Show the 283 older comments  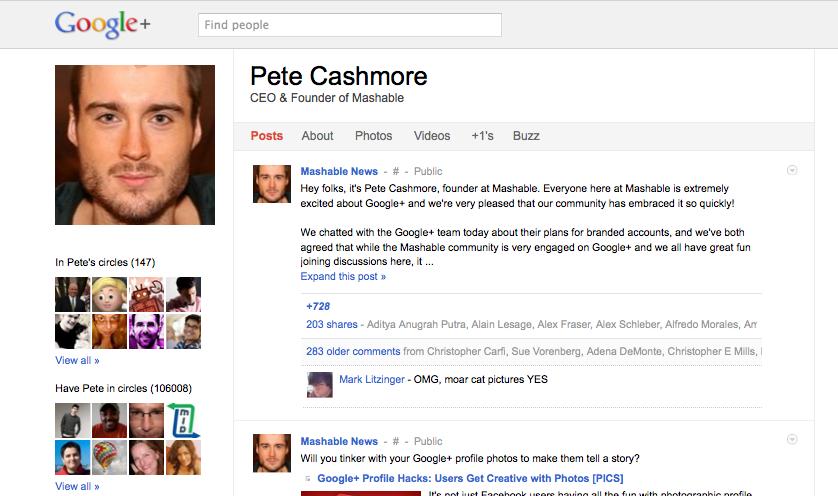353,352
